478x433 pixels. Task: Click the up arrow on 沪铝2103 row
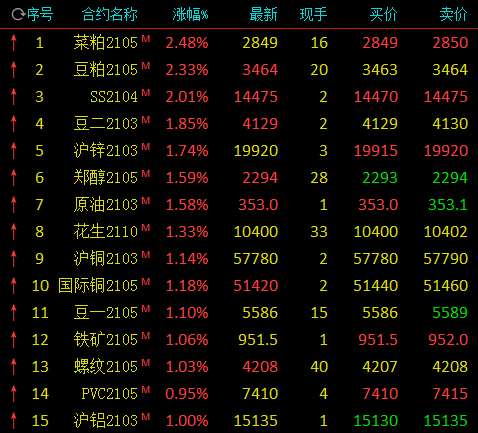coord(14,421)
